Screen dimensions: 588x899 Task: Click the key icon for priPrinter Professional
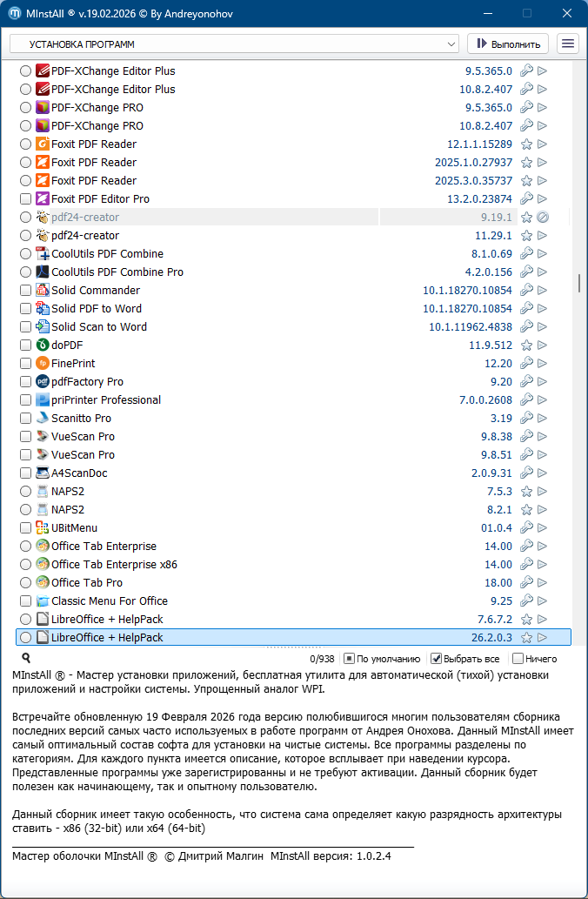tap(526, 400)
